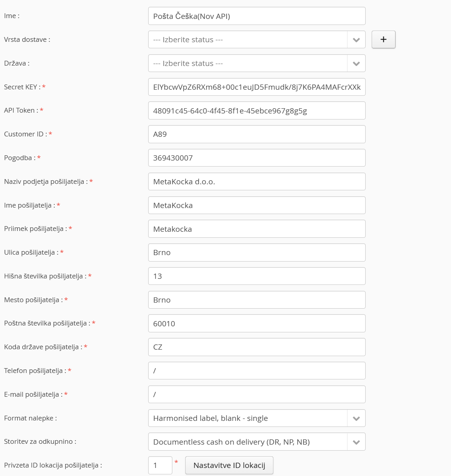Click the Pogodba field with 369430007
The height and width of the screenshot is (476, 451).
coord(257,158)
